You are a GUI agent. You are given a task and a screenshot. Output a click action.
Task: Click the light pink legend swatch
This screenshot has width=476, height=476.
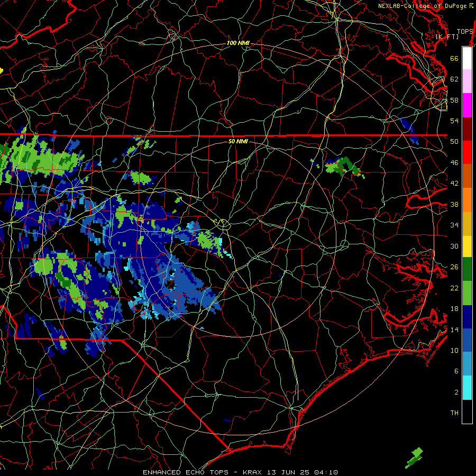(467, 81)
